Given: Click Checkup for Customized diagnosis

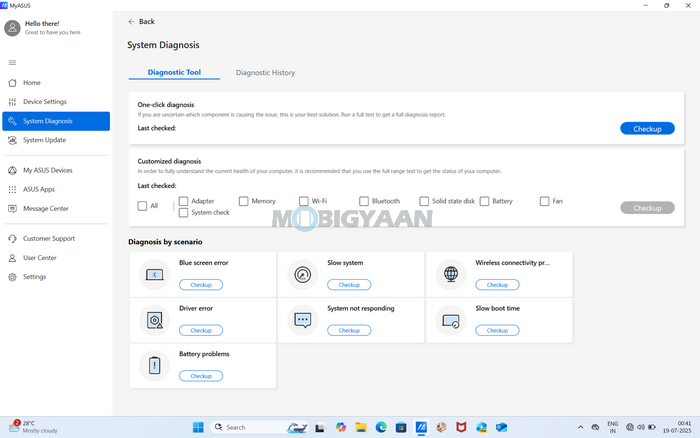Looking at the screenshot, I should [647, 208].
